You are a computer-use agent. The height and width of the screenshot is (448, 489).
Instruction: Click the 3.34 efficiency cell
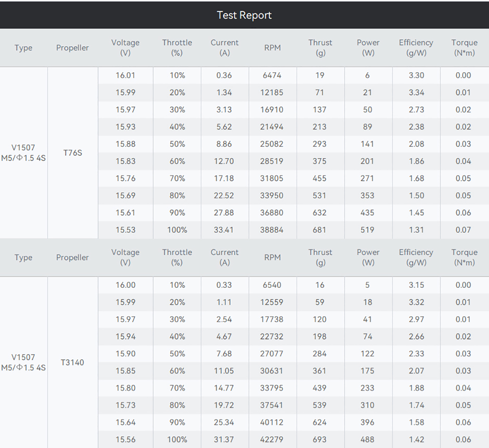[x=416, y=93]
